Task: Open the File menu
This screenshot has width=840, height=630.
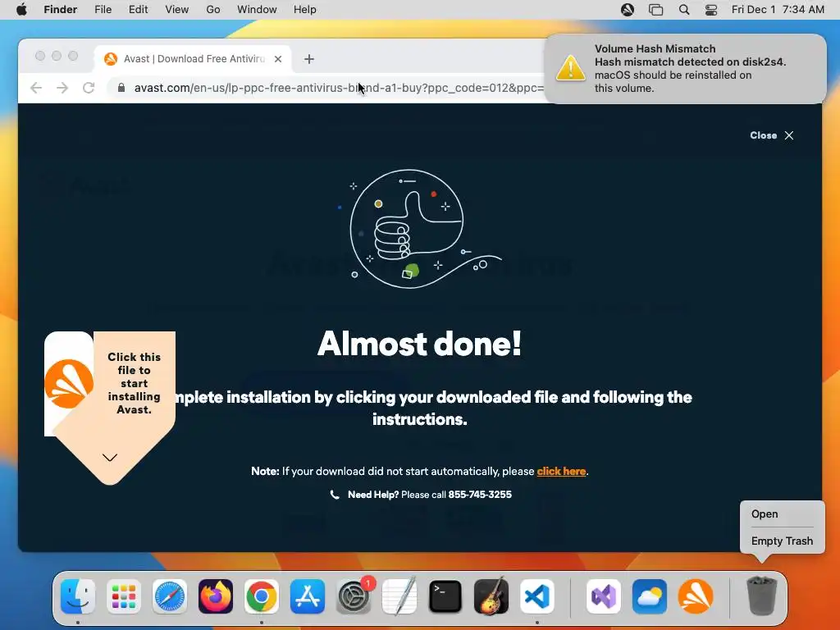Action: [x=103, y=10]
